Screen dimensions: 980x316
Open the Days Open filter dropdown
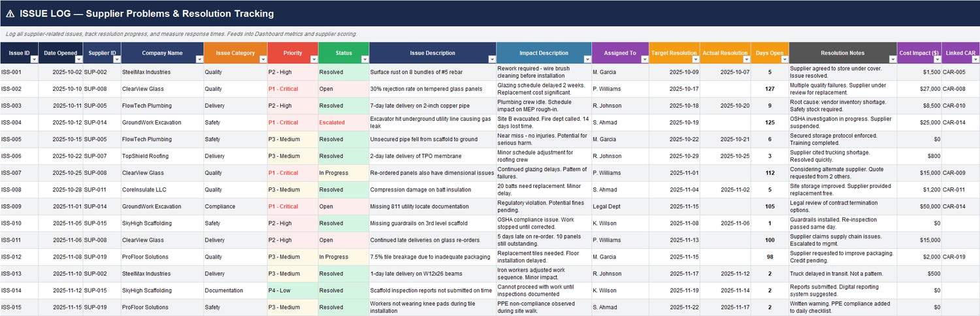click(784, 59)
